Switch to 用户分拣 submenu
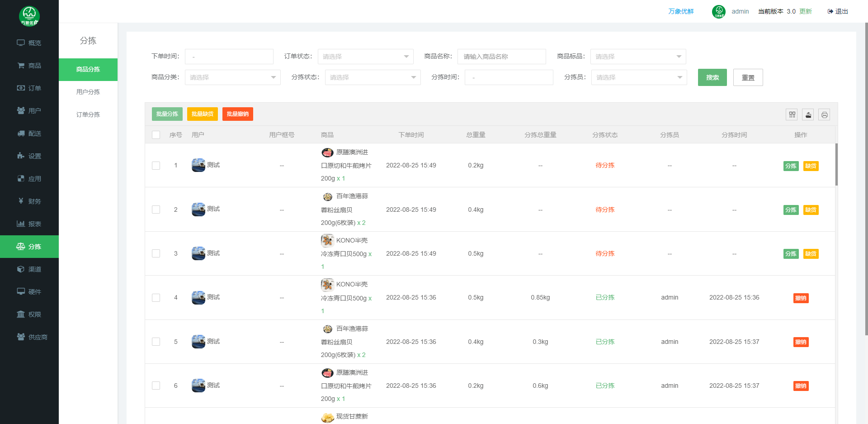 (x=88, y=92)
